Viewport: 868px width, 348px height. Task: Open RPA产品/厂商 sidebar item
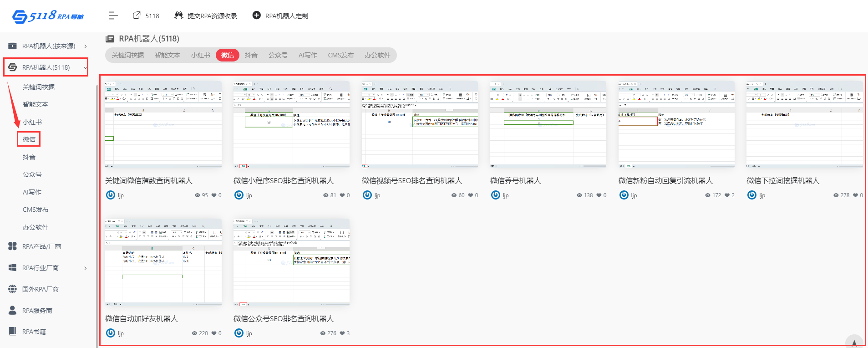tap(41, 246)
